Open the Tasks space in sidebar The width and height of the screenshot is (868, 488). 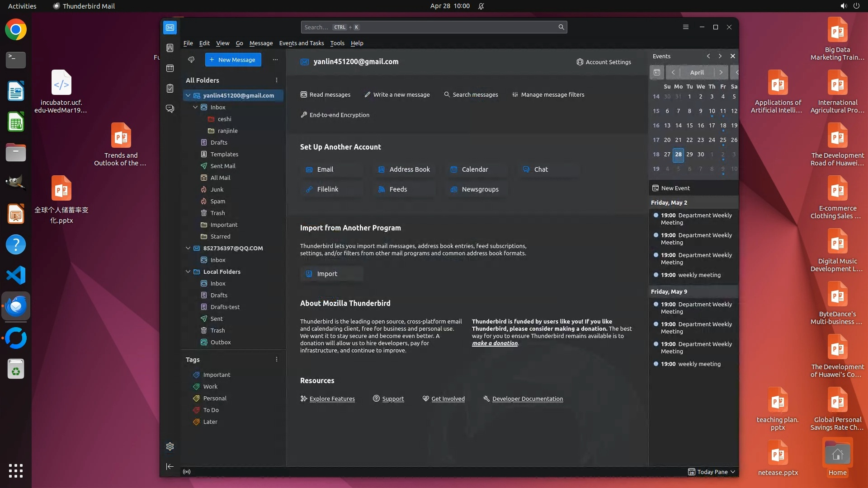(170, 89)
